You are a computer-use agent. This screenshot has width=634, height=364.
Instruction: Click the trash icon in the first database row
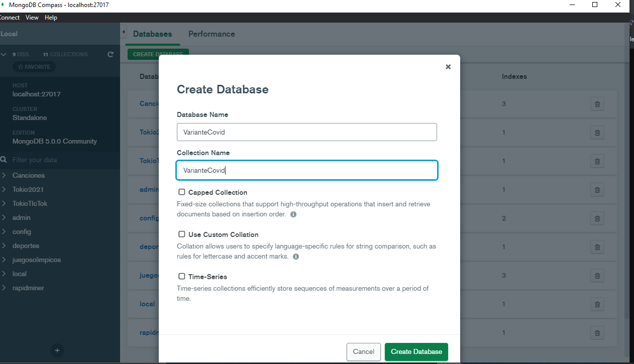coord(597,104)
